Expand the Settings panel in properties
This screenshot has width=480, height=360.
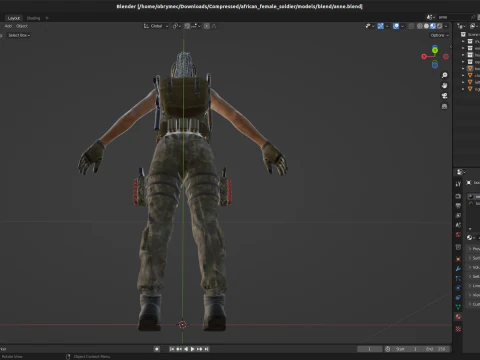tap(474, 277)
